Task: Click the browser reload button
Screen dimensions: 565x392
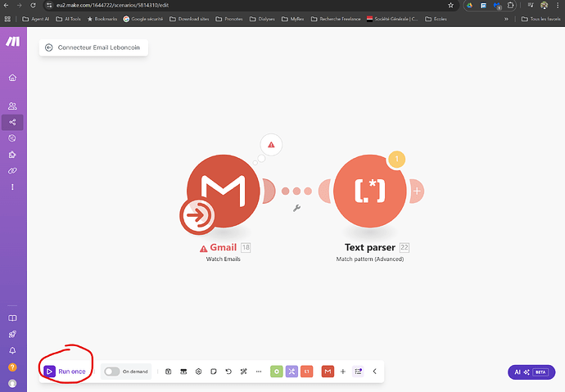Action: tap(33, 5)
